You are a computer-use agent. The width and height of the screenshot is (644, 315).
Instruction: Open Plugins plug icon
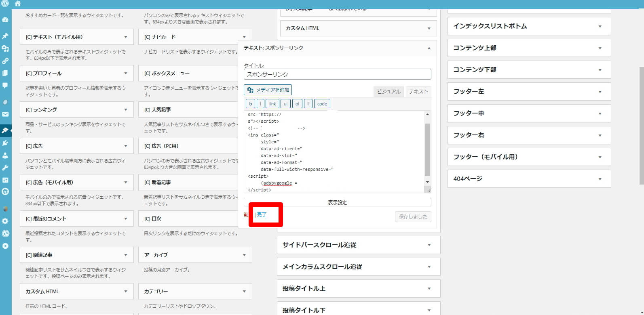5,143
